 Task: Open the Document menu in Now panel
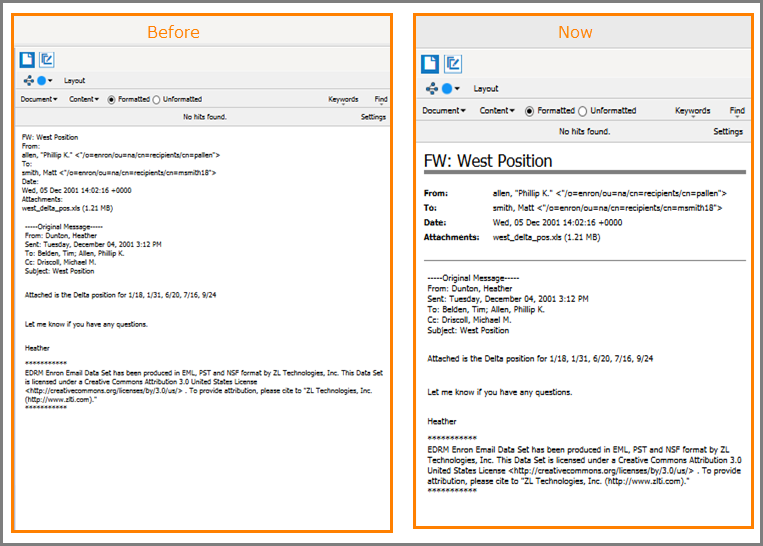coord(444,110)
